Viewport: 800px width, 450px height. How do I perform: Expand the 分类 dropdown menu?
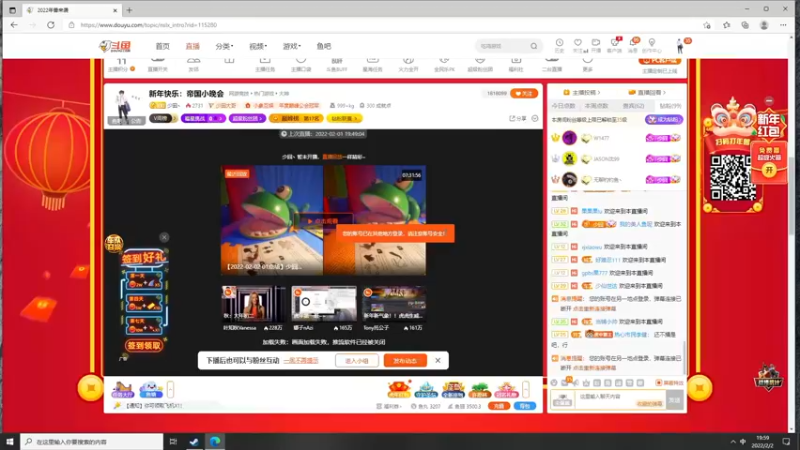coord(224,46)
